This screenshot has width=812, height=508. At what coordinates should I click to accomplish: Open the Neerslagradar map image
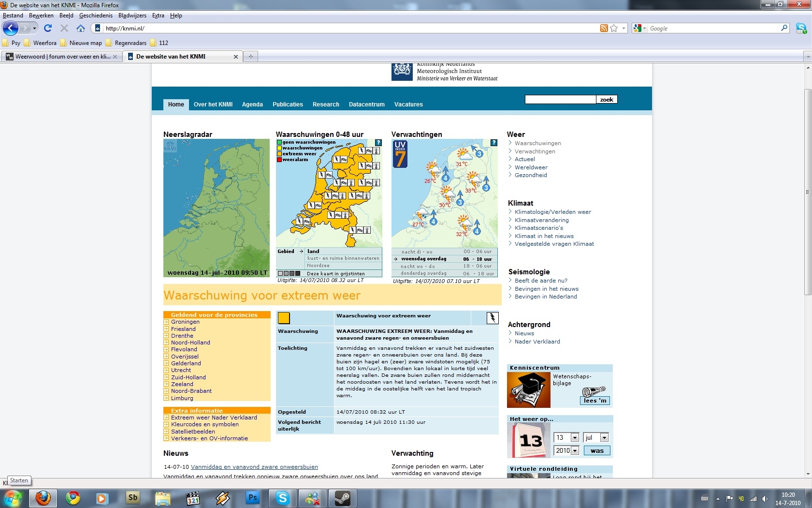[217, 208]
